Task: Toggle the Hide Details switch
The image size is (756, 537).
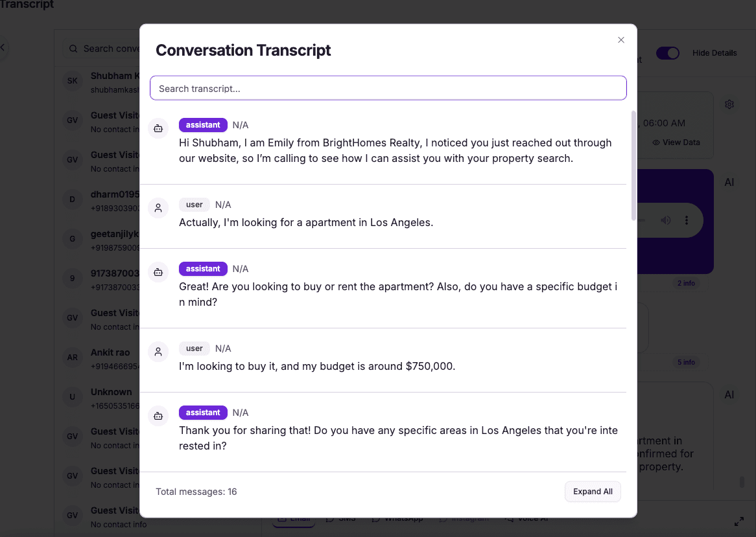Action: click(x=667, y=53)
